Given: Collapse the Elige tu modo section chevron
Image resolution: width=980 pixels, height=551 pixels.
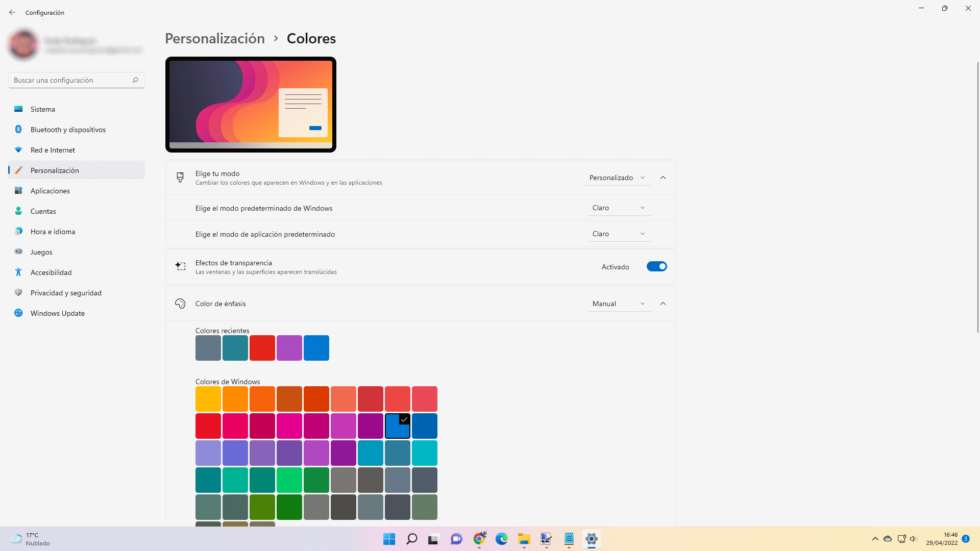Looking at the screenshot, I should [663, 178].
